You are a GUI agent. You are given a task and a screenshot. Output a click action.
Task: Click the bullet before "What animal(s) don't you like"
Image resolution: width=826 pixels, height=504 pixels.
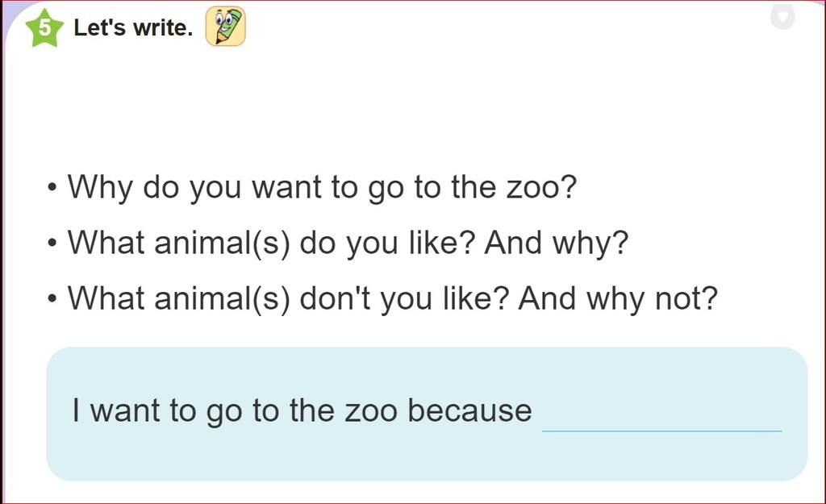click(52, 299)
